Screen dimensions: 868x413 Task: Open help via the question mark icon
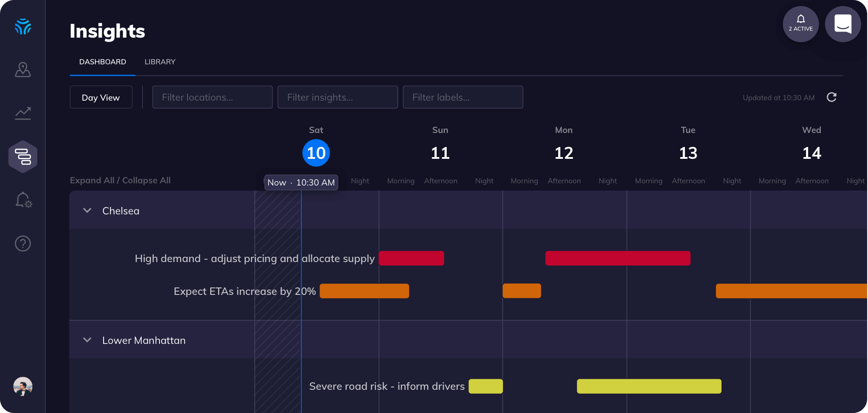coord(23,244)
